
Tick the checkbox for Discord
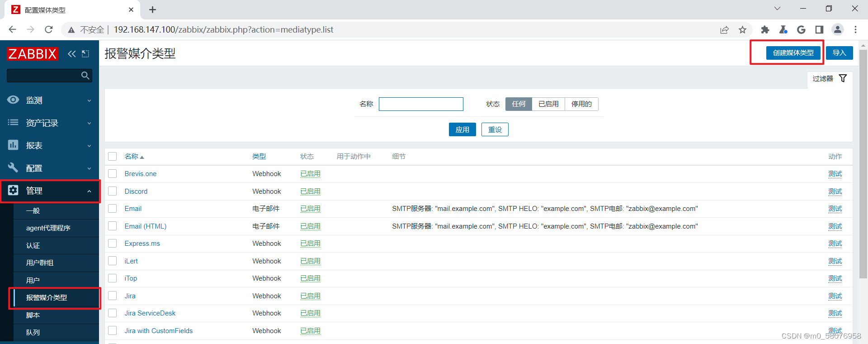[113, 191]
